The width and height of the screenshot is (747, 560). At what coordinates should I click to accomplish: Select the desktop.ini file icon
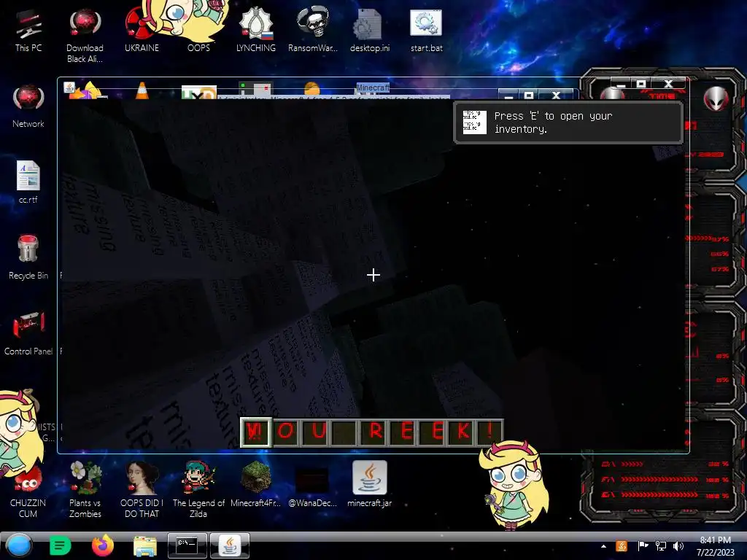370,30
